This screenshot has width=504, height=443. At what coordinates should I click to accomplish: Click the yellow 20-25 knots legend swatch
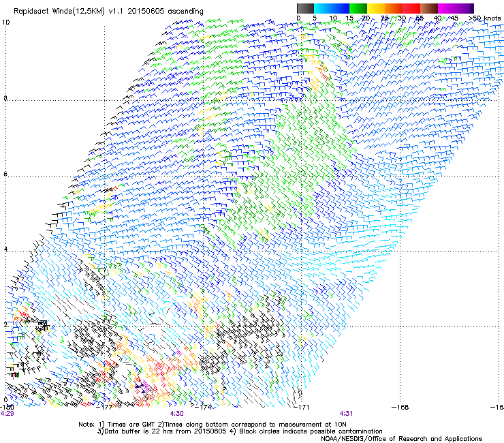tap(376, 8)
